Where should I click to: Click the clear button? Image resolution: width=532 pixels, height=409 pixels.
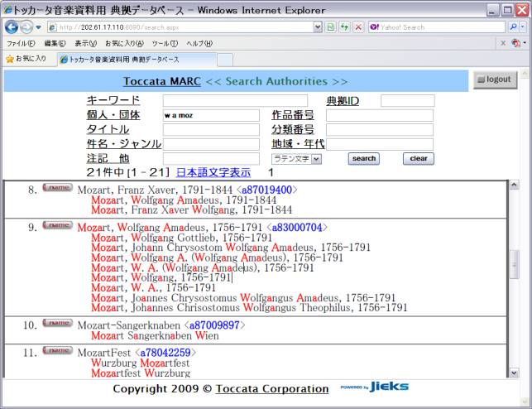tap(419, 158)
